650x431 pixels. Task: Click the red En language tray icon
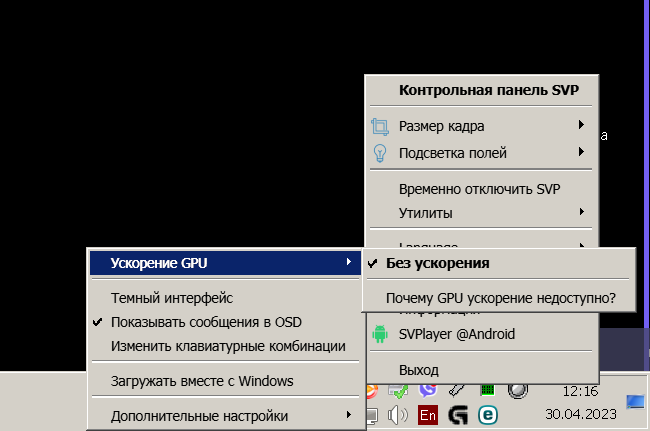pyautogui.click(x=428, y=414)
